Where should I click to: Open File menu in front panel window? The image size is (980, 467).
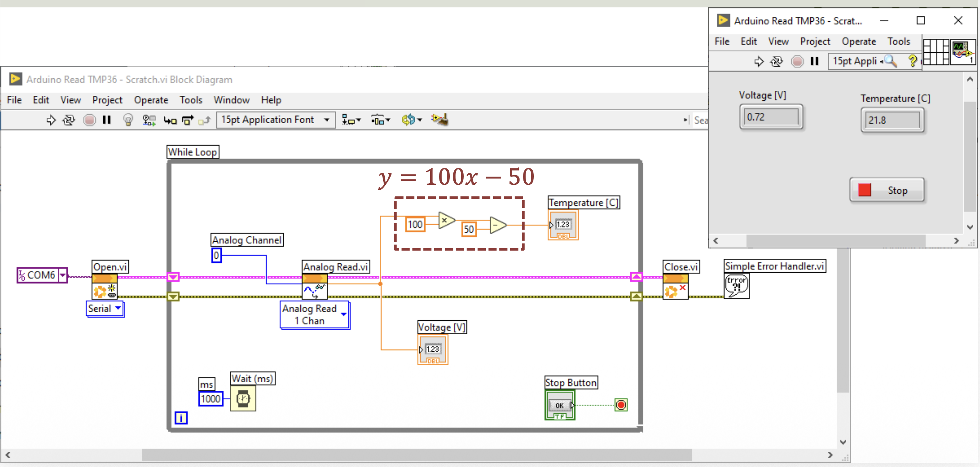(722, 42)
